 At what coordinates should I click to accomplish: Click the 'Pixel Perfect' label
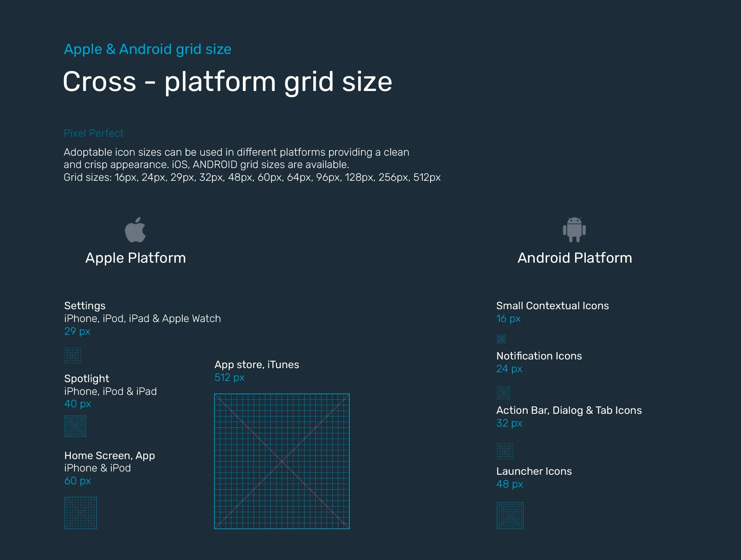click(93, 133)
